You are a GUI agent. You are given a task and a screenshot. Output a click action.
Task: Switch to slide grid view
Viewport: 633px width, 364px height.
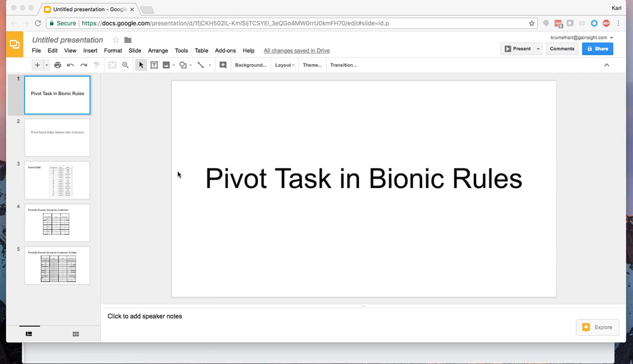[x=76, y=334]
